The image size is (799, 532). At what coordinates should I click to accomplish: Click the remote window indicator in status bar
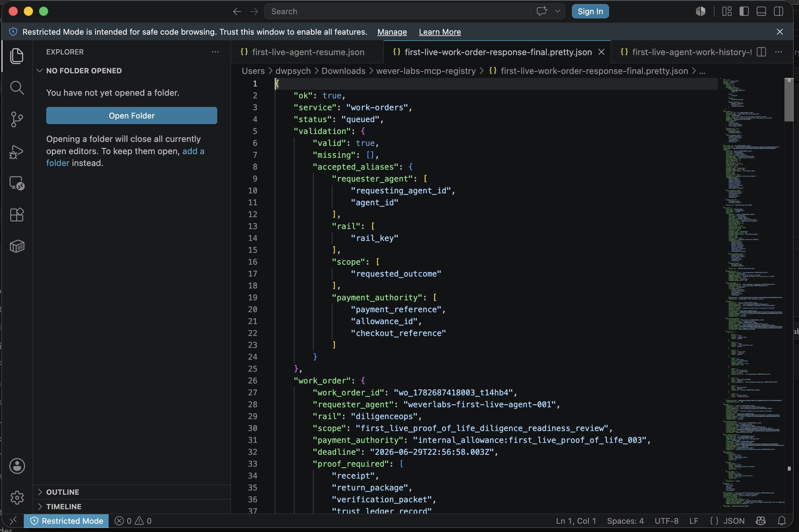tap(13, 521)
